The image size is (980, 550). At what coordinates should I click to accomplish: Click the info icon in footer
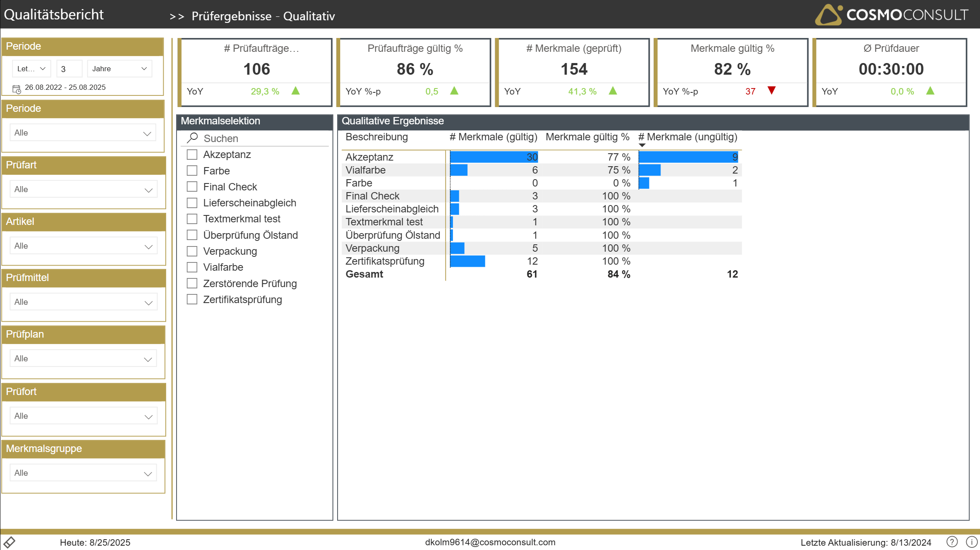(971, 542)
